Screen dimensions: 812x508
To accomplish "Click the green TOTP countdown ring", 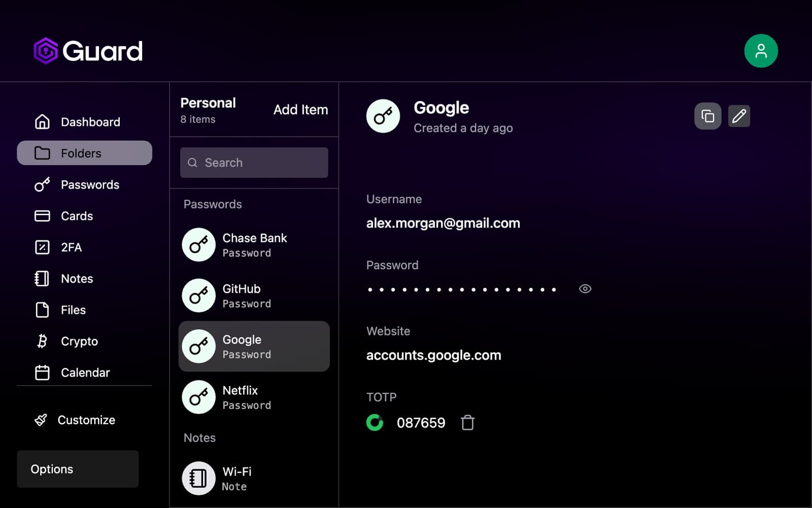I will point(375,423).
